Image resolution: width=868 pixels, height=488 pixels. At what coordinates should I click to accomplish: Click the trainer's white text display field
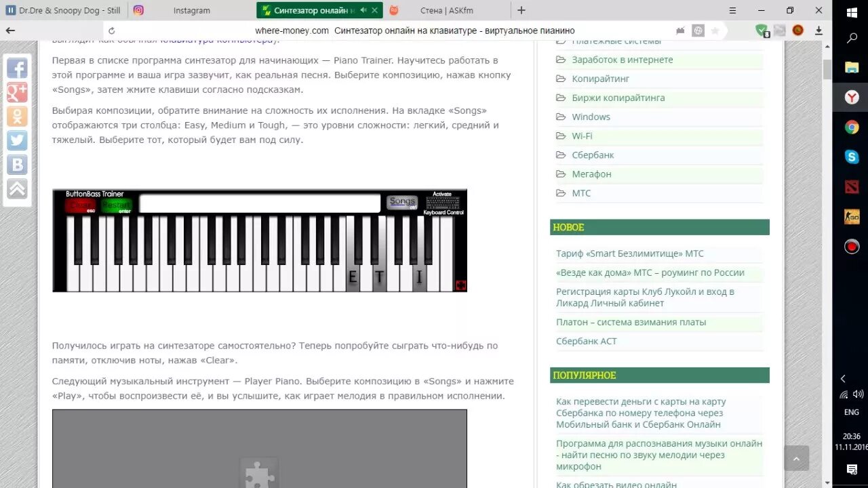(x=260, y=203)
